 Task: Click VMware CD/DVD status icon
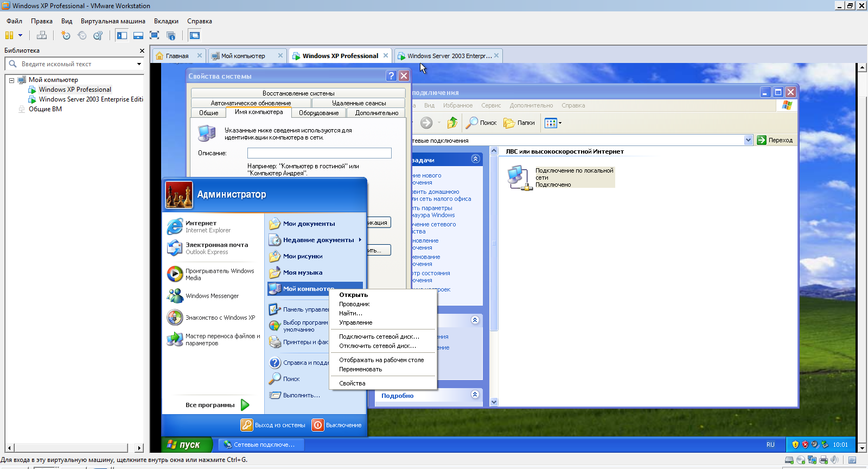[x=801, y=460]
